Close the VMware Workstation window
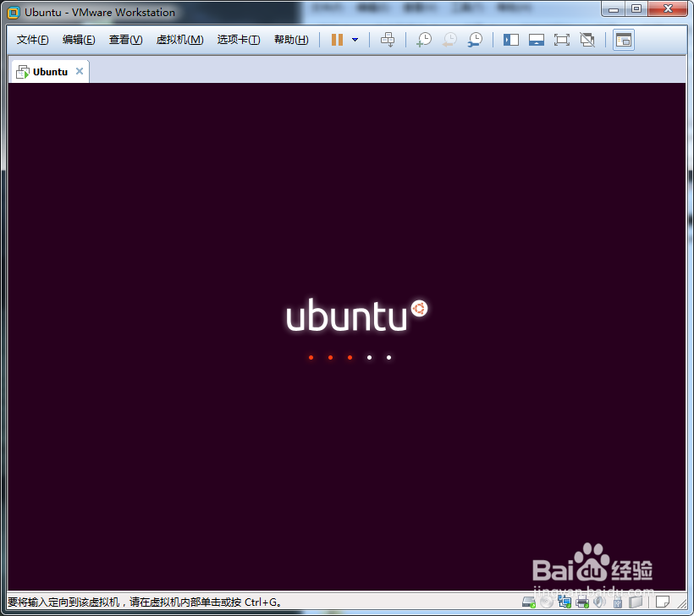Screen dimensions: 694x616 point(668,9)
